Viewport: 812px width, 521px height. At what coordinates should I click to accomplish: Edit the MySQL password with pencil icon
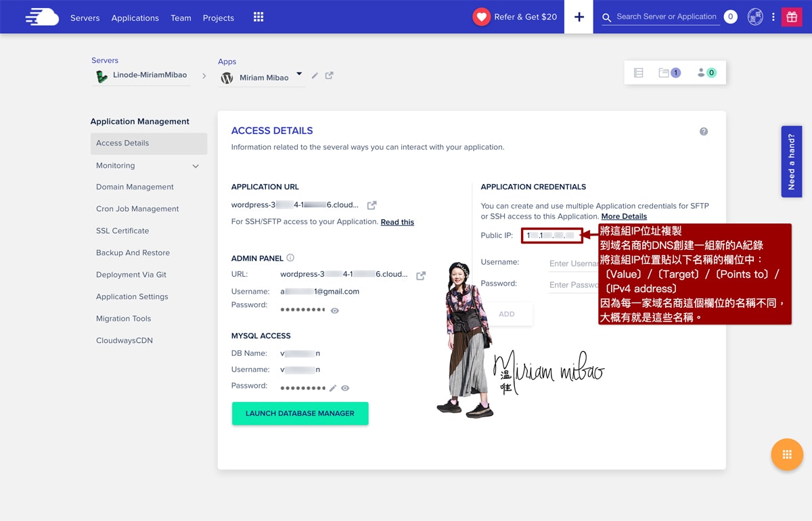click(333, 388)
